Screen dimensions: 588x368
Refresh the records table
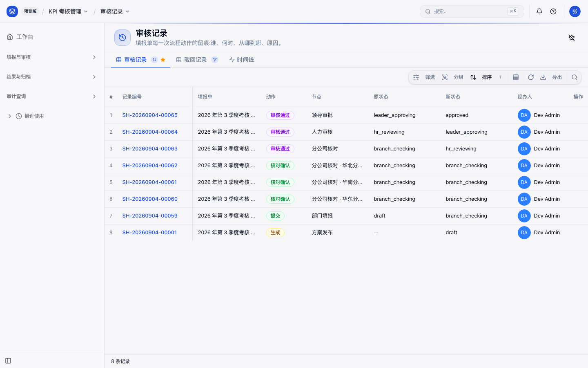point(531,77)
